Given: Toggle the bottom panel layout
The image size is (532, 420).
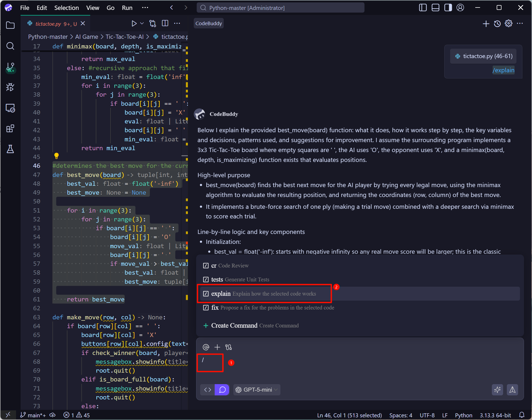Looking at the screenshot, I should coord(435,8).
